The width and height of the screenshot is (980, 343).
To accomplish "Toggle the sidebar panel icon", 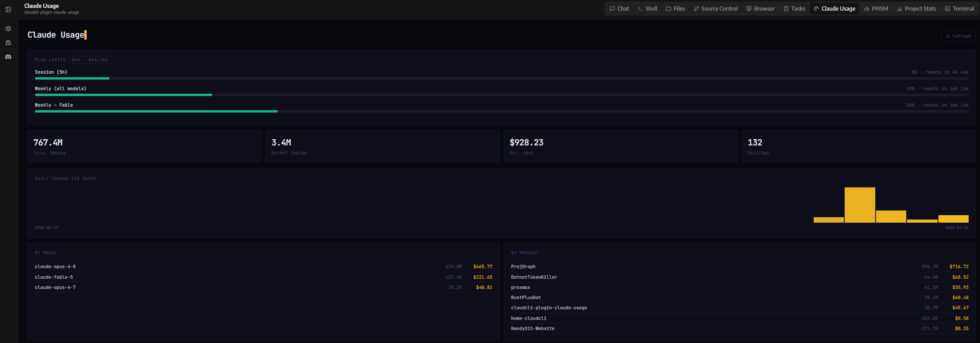I will (8, 9).
